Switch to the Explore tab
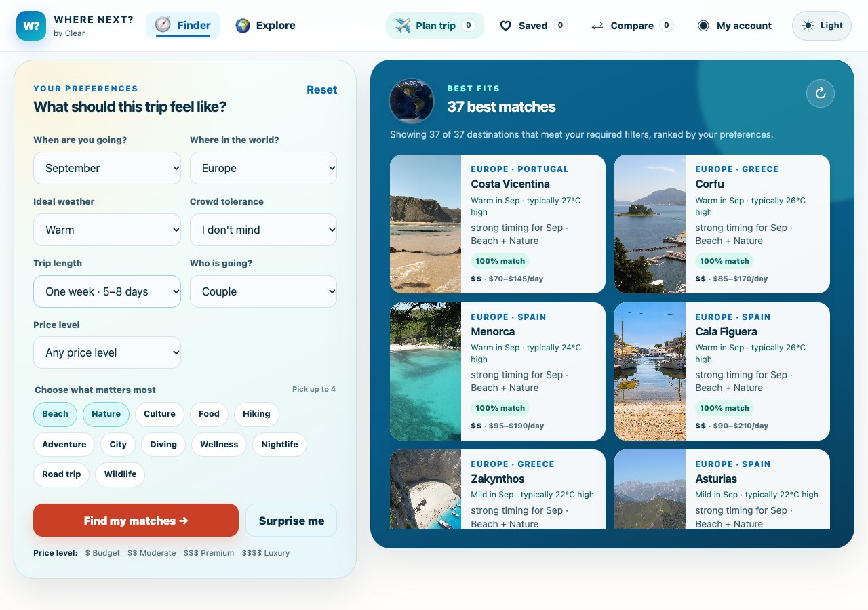Viewport: 868px width, 610px height. click(265, 26)
